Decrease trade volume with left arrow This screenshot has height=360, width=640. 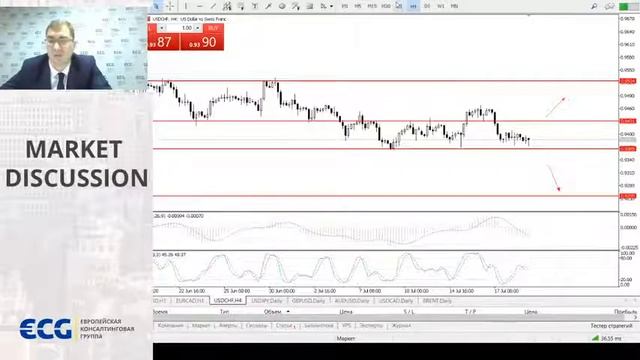[x=162, y=28]
